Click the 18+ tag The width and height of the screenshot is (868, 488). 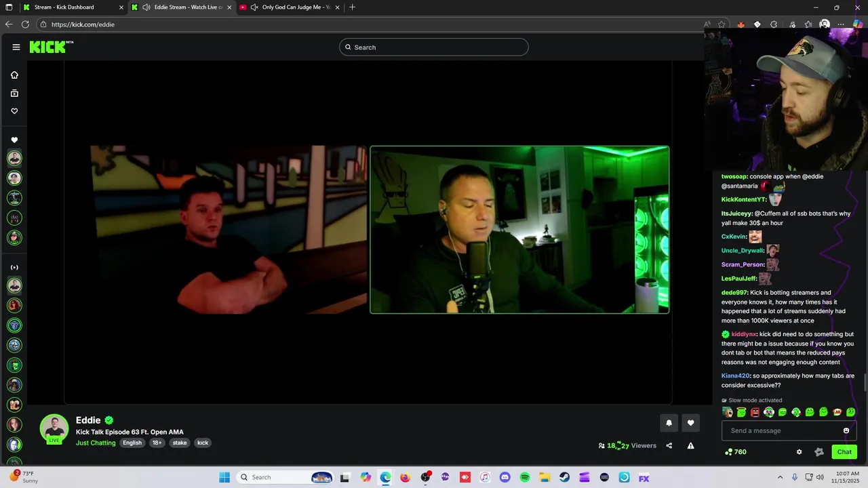pos(157,443)
